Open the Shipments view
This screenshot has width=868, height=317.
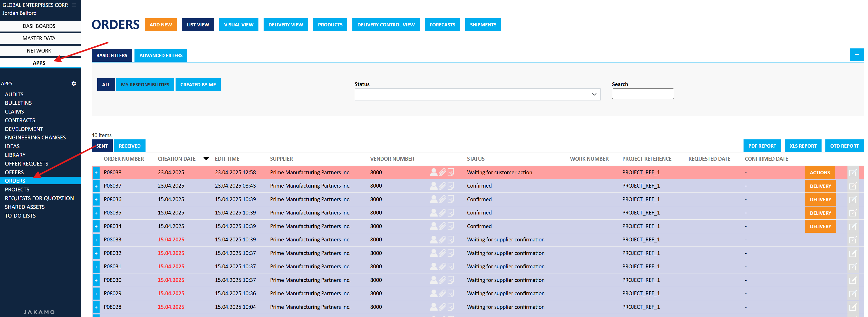pos(483,25)
